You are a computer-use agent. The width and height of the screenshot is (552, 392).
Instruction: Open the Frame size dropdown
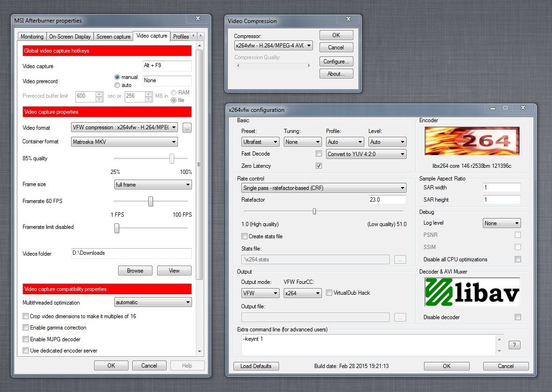[x=153, y=185]
